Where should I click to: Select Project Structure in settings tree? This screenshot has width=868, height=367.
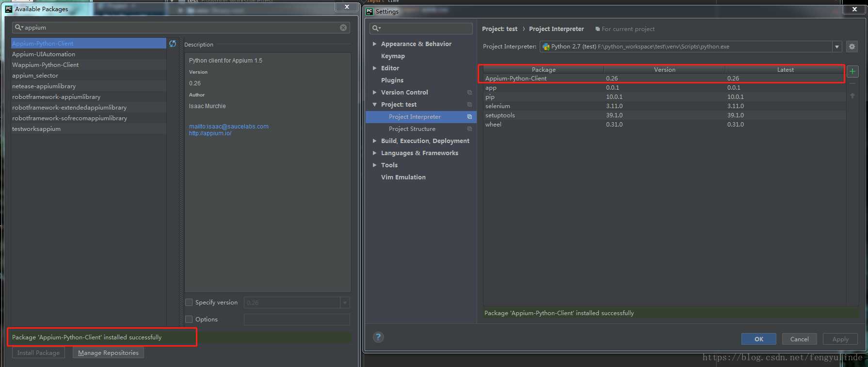(412, 129)
